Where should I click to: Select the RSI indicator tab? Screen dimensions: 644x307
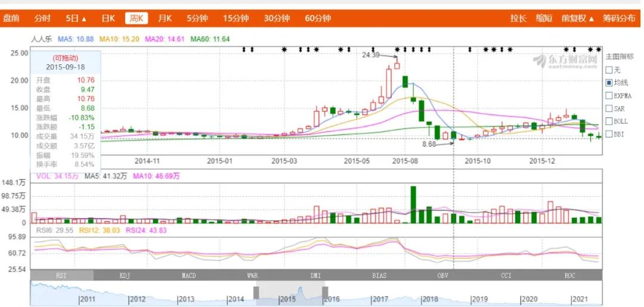[61, 275]
